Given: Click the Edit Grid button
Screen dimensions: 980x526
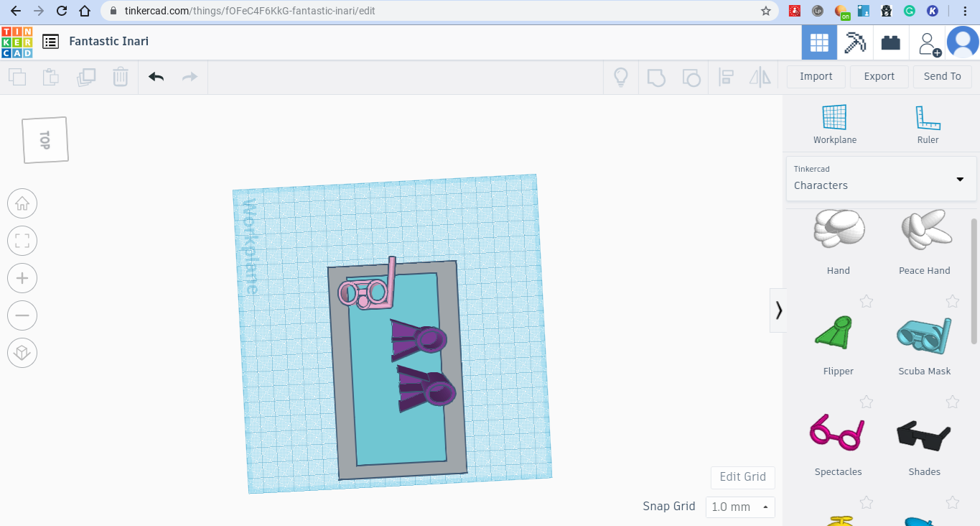Looking at the screenshot, I should click(x=742, y=477).
